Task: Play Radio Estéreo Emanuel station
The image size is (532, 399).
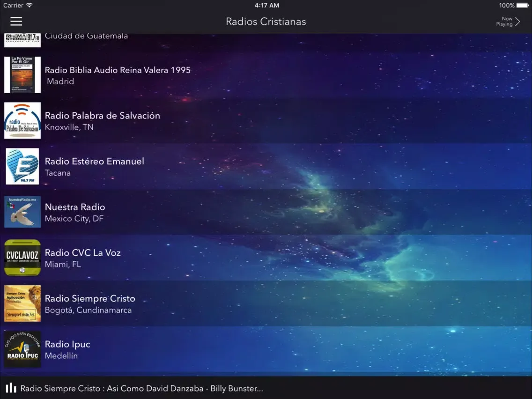Action: click(266, 166)
